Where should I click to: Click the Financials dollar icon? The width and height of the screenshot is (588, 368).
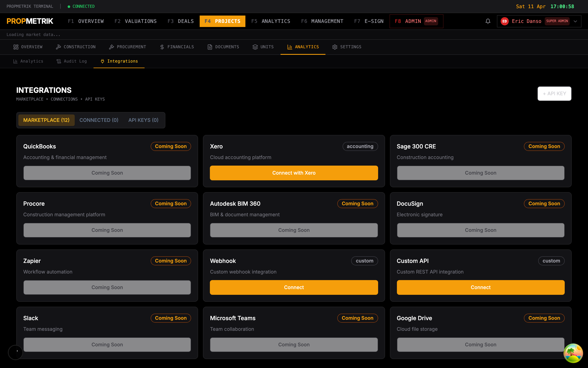coord(162,47)
